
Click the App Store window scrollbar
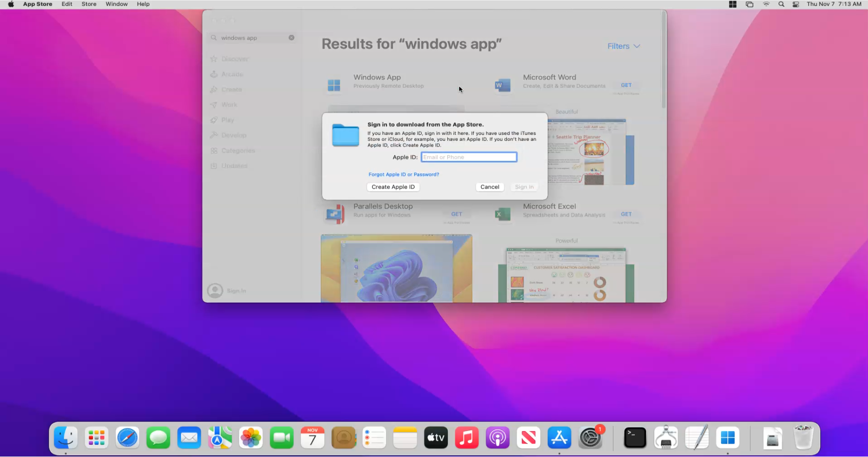pyautogui.click(x=664, y=58)
